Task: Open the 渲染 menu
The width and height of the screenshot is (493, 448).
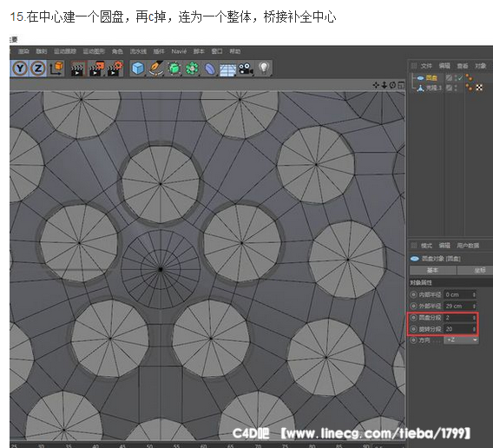Action: click(x=23, y=51)
